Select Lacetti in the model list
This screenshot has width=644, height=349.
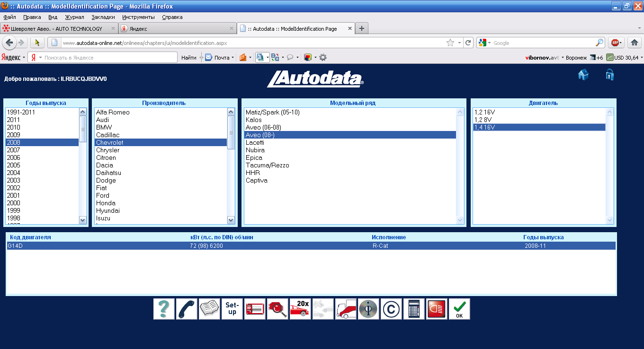[x=255, y=142]
